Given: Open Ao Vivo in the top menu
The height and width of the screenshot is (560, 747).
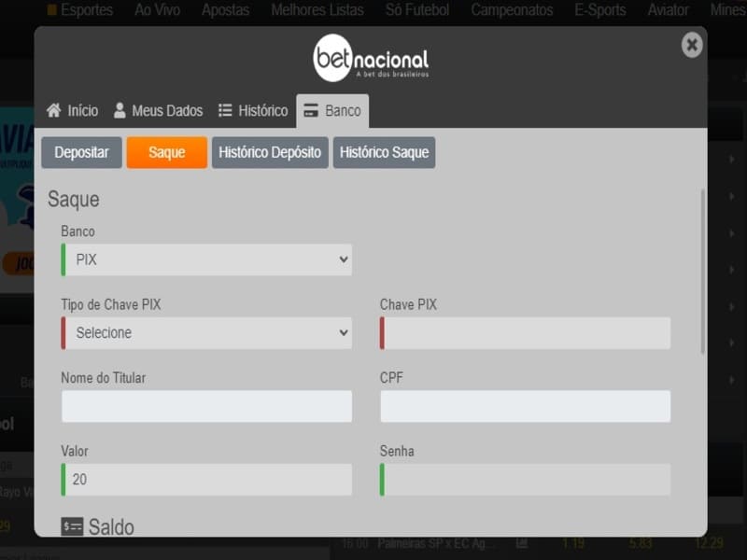Looking at the screenshot, I should (x=156, y=10).
